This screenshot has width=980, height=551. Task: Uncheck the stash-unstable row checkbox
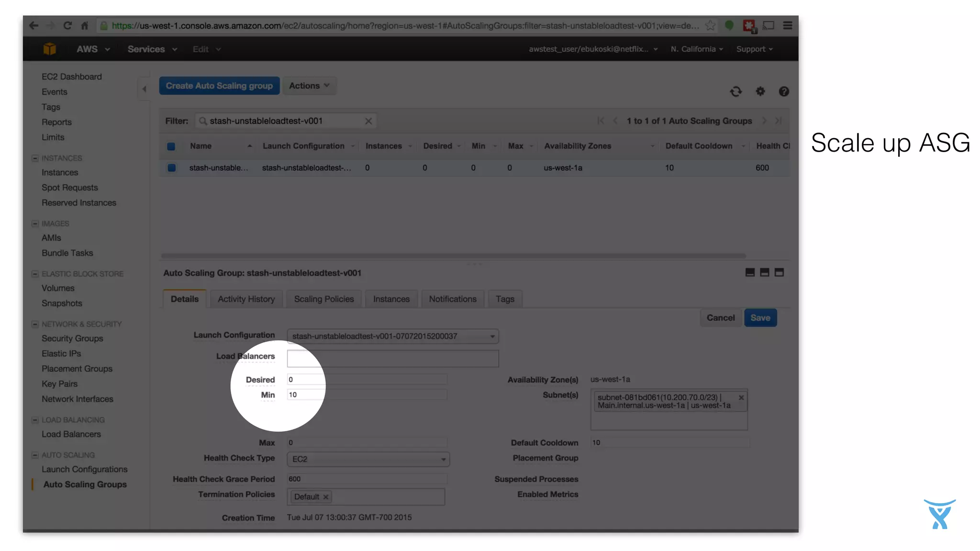[171, 168]
